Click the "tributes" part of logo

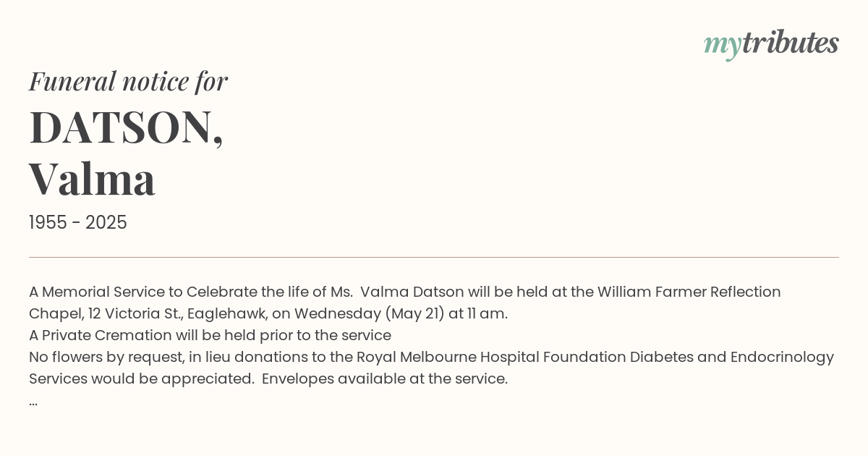click(x=791, y=43)
